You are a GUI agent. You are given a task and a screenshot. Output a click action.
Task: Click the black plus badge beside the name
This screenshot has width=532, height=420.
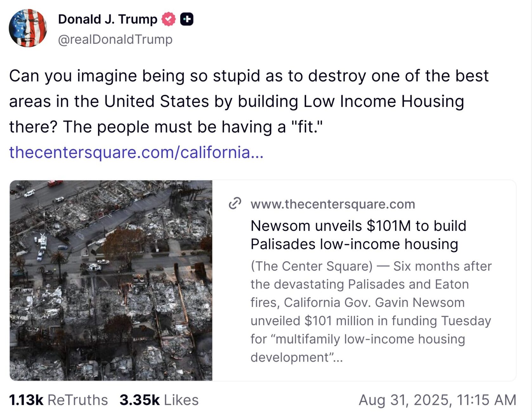(187, 19)
